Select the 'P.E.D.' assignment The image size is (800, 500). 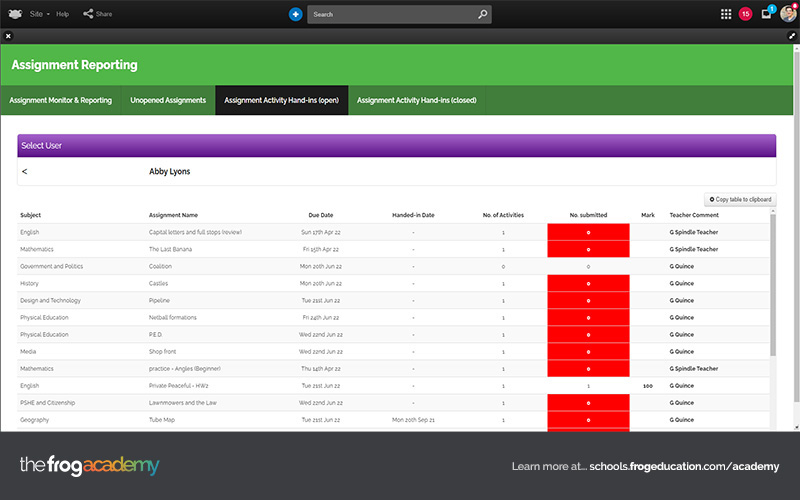click(156, 335)
